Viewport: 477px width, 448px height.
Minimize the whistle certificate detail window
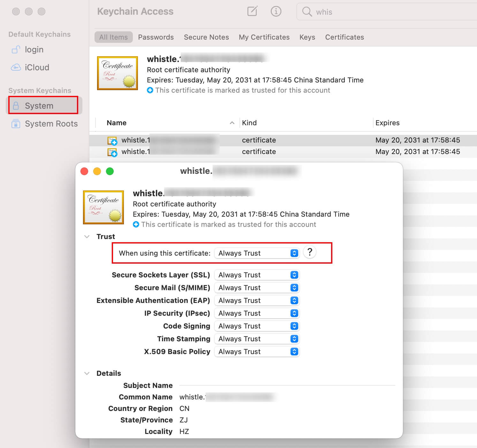[97, 171]
